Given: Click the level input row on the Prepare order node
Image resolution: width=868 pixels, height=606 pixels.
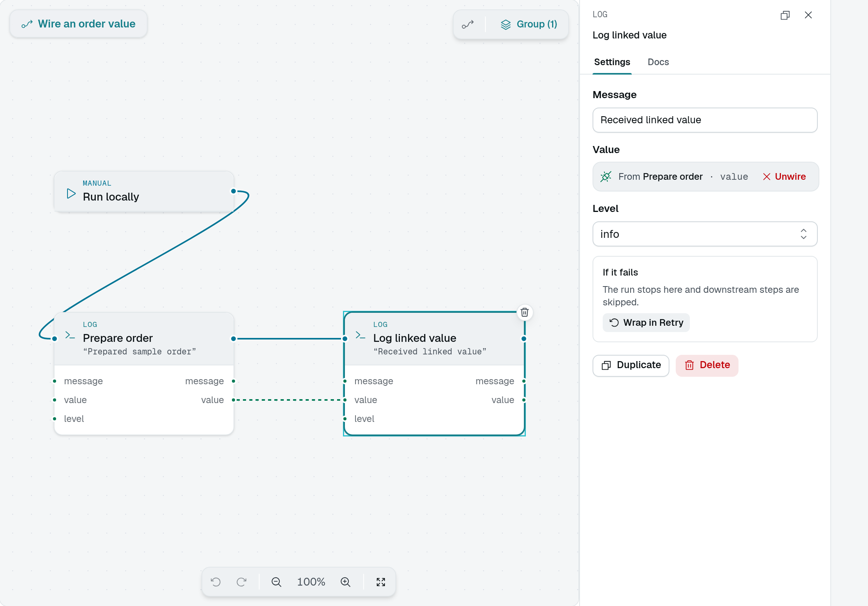Looking at the screenshot, I should [74, 419].
